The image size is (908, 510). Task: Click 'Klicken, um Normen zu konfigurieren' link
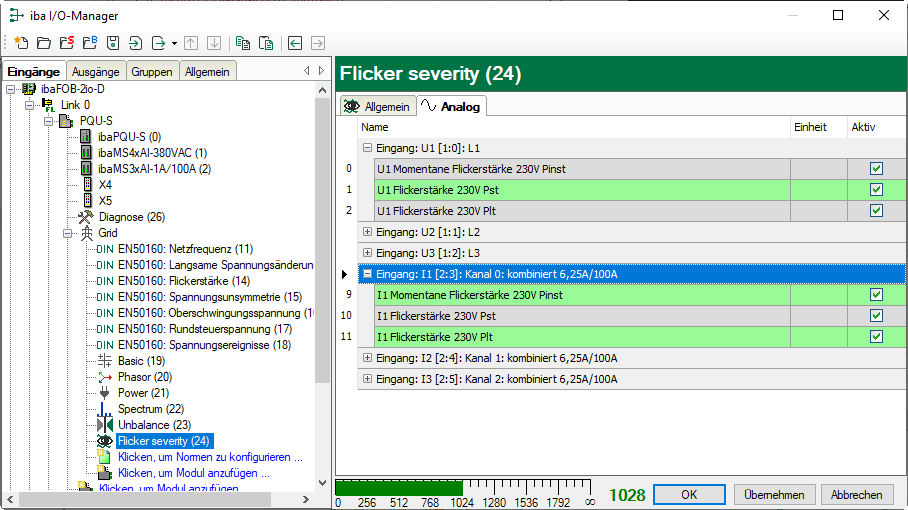209,457
